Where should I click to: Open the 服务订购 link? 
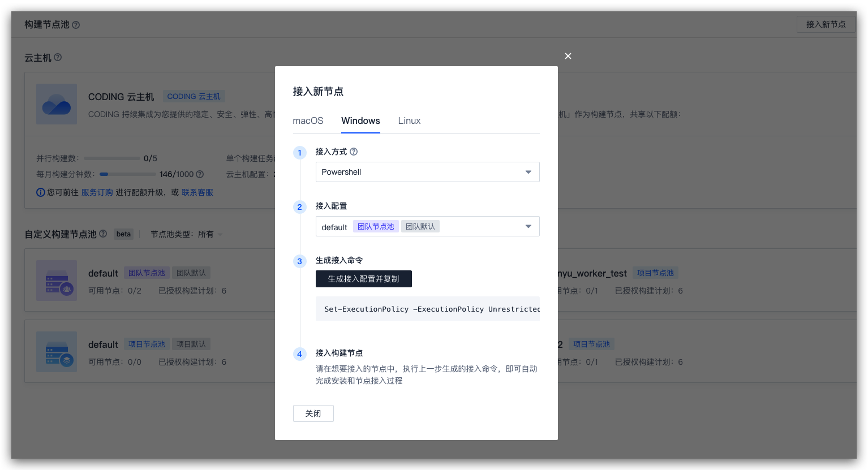[97, 192]
